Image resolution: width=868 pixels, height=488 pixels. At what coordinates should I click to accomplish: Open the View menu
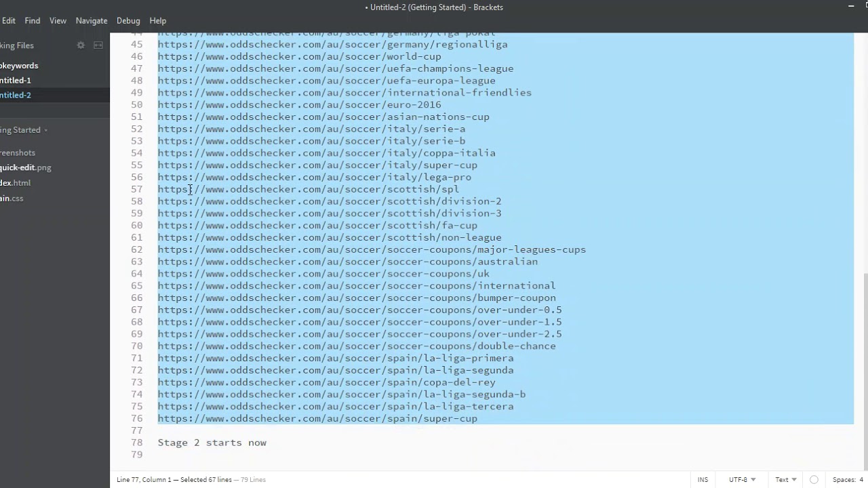58,20
